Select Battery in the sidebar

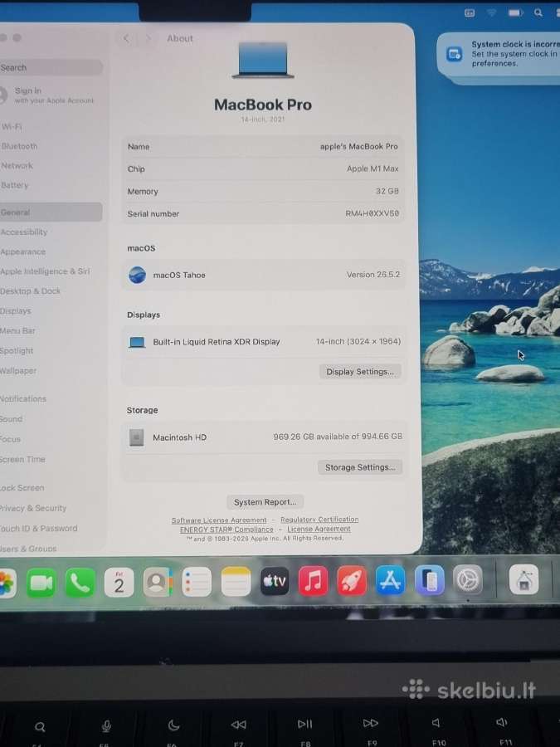click(50, 185)
